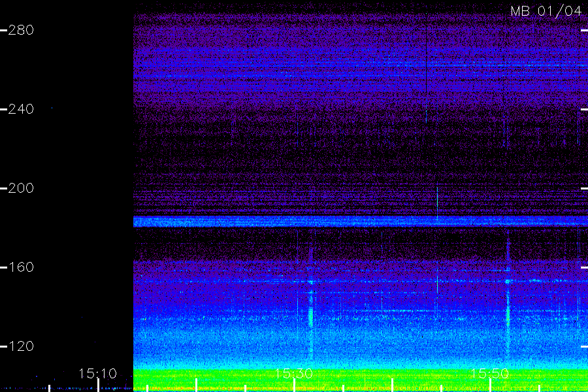
Task: Click the 240 frequency axis label
Action: (x=21, y=109)
